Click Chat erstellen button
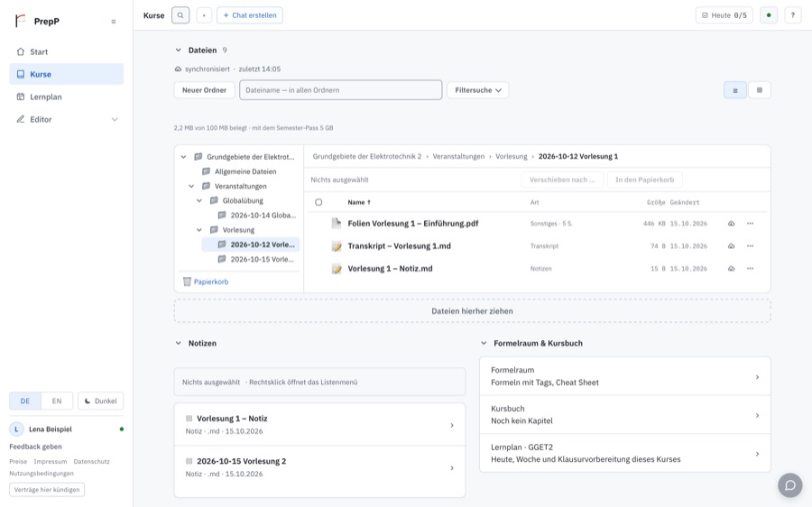 click(x=250, y=15)
